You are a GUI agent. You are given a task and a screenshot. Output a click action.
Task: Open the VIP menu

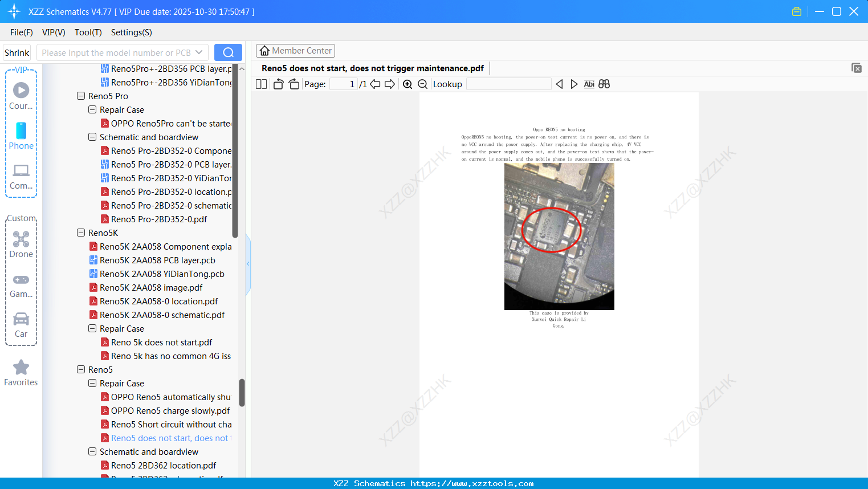point(54,32)
